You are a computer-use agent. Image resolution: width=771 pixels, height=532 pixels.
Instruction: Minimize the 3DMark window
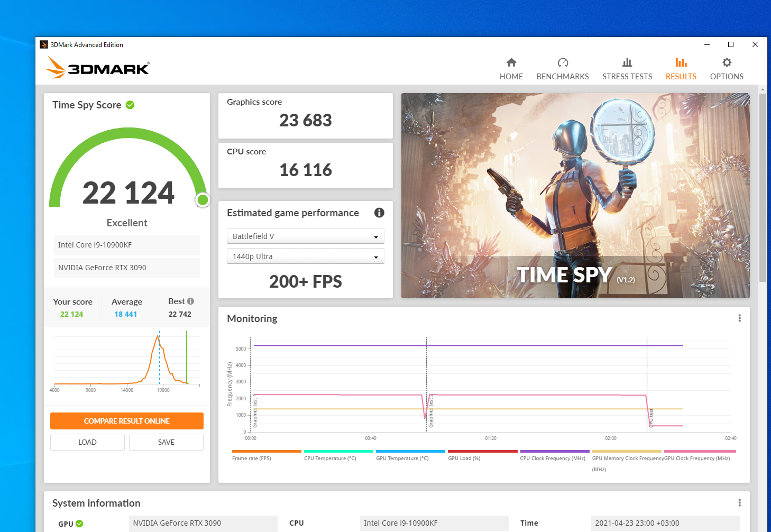coord(707,44)
